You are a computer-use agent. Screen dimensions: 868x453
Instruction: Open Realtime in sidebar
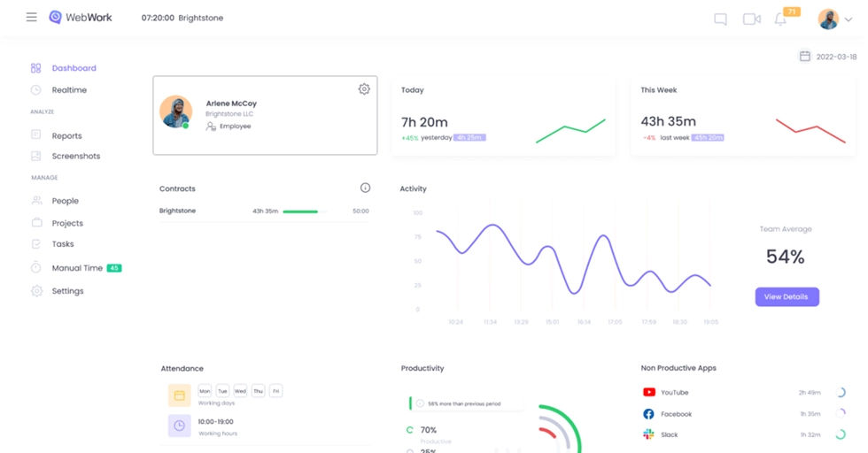(69, 89)
